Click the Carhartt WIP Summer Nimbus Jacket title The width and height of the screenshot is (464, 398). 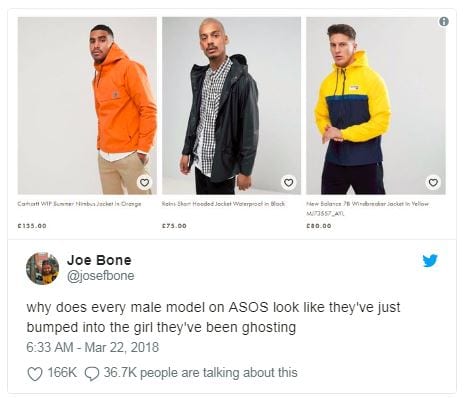[x=79, y=204]
